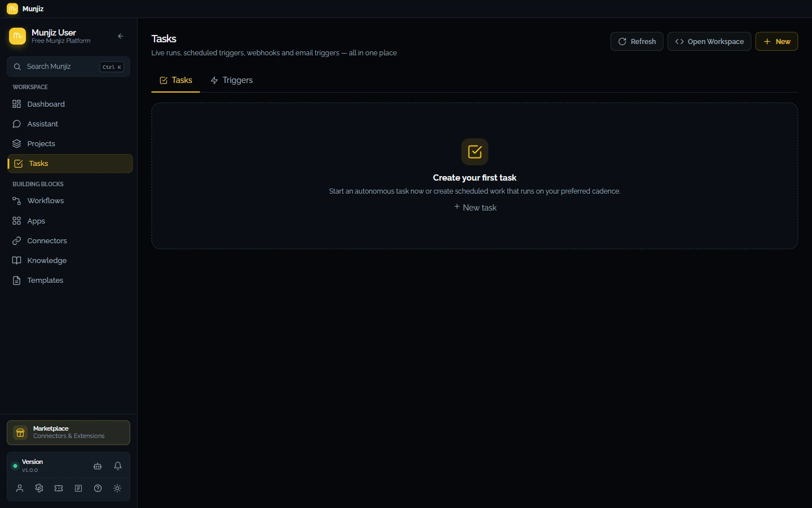This screenshot has height=508, width=812.
Task: Open the document notes icon in bottom bar
Action: click(78, 488)
